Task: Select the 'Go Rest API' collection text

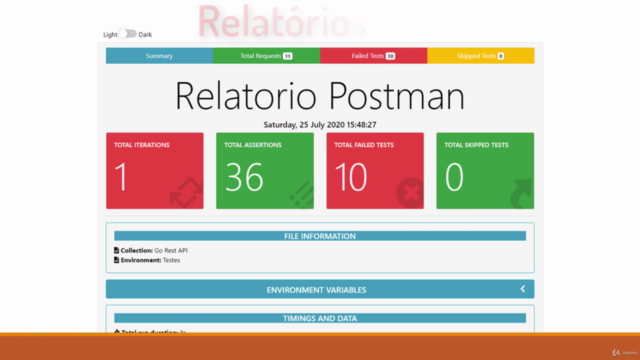Action: (x=171, y=250)
